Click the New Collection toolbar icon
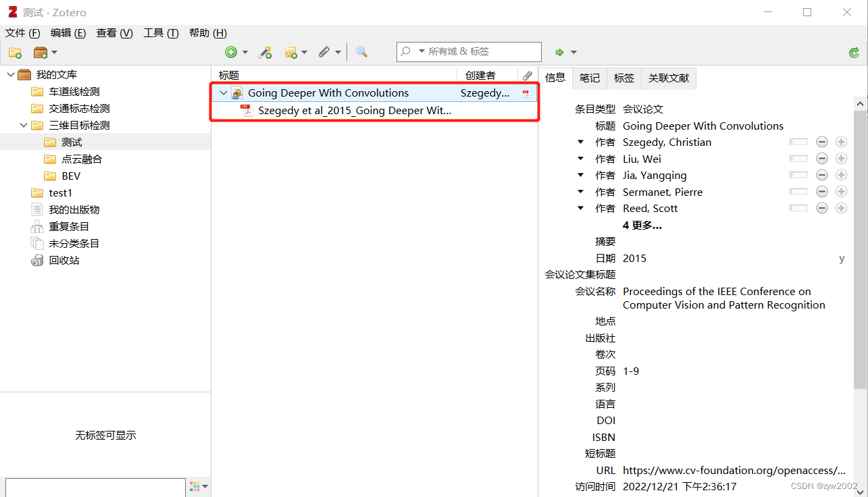The width and height of the screenshot is (868, 497). (15, 53)
